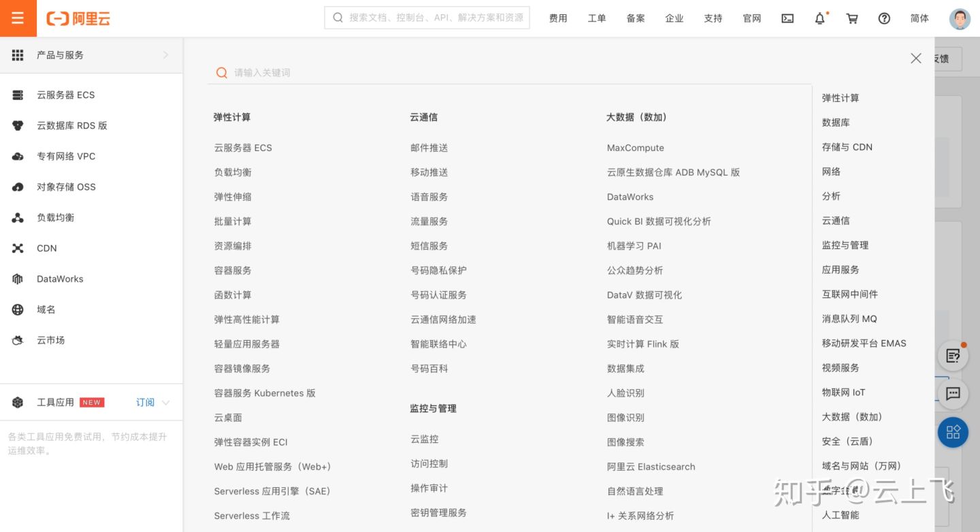Open Serverless 工作流 link
The width and height of the screenshot is (980, 532).
[x=252, y=516]
